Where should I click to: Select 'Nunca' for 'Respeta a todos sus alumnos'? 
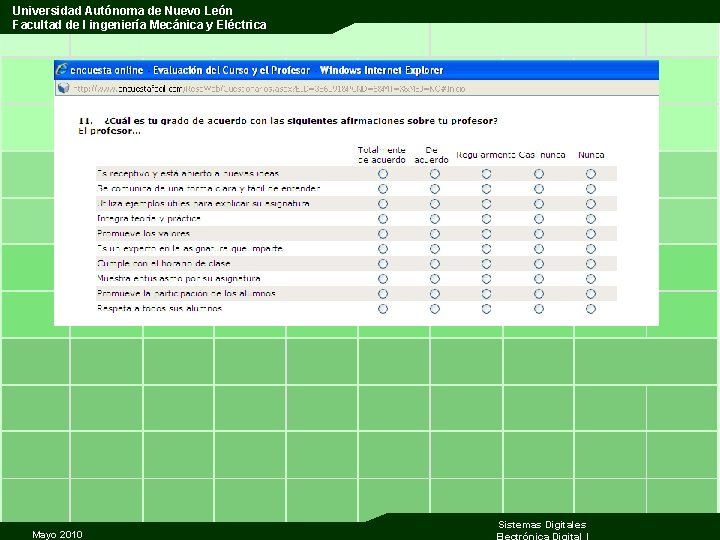coord(591,309)
